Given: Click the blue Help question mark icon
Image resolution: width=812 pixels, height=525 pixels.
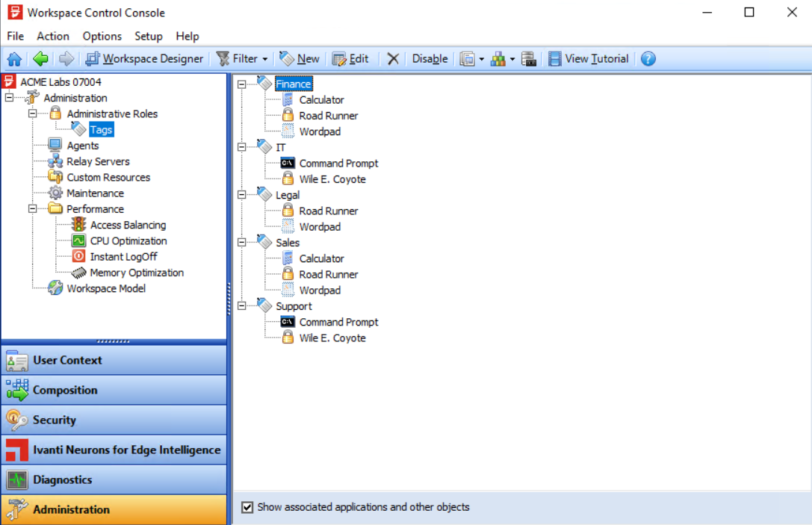Looking at the screenshot, I should pyautogui.click(x=648, y=59).
